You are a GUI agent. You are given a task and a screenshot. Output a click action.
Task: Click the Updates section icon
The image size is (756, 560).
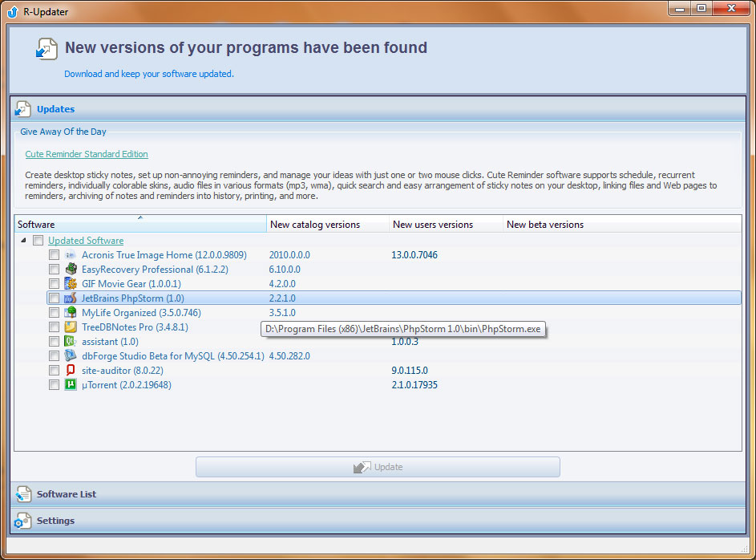[x=22, y=109]
